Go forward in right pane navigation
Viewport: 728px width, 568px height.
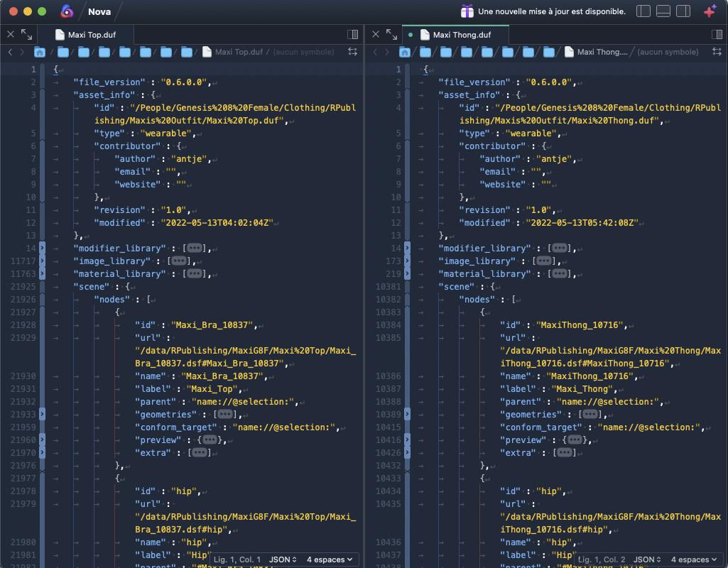click(x=386, y=52)
